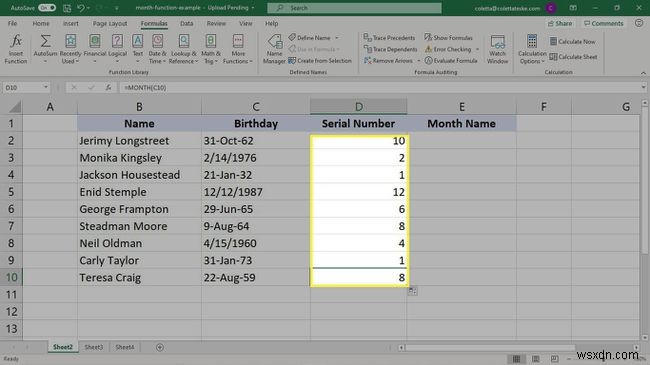Expand the Error Checking dropdown arrow
Viewport: 650px width, 365px height.
point(477,49)
